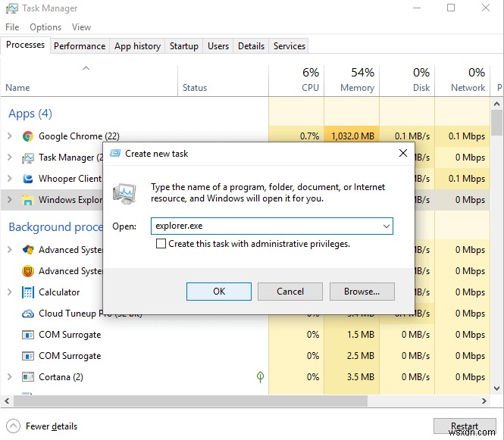
Task: Click the Apps (4) group heading
Action: tap(30, 114)
